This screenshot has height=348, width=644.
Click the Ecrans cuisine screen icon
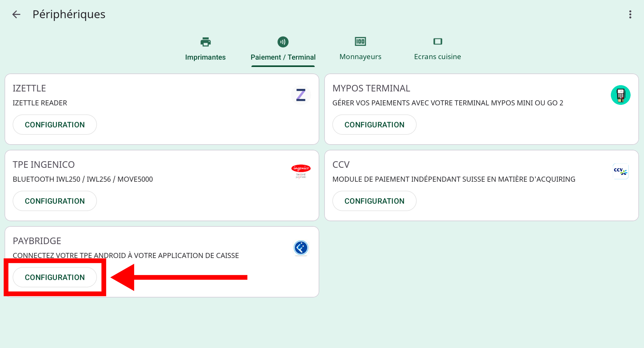pos(437,41)
